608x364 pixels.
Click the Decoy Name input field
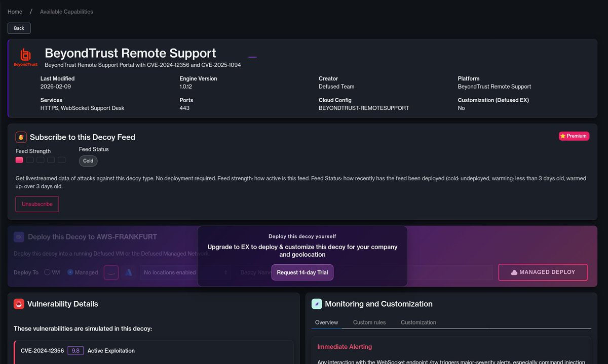pos(364,272)
